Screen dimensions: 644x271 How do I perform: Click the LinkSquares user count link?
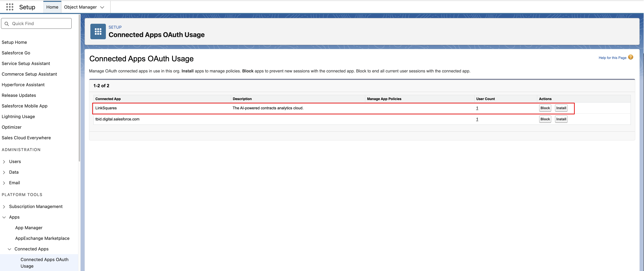(477, 108)
